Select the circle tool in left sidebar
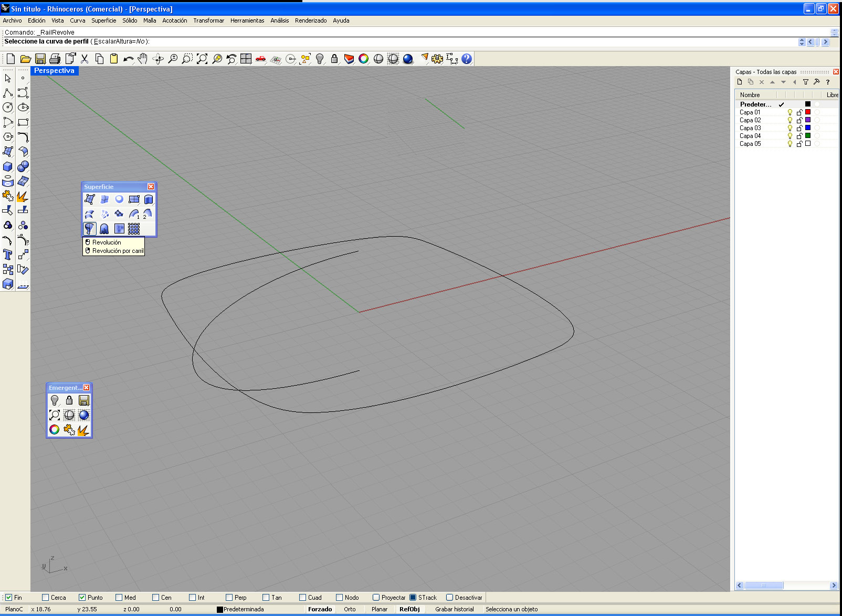Image resolution: width=842 pixels, height=616 pixels. 8,108
